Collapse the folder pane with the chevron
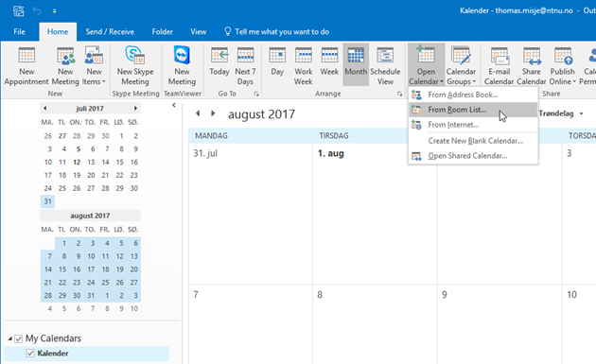The image size is (596, 364). tap(174, 105)
